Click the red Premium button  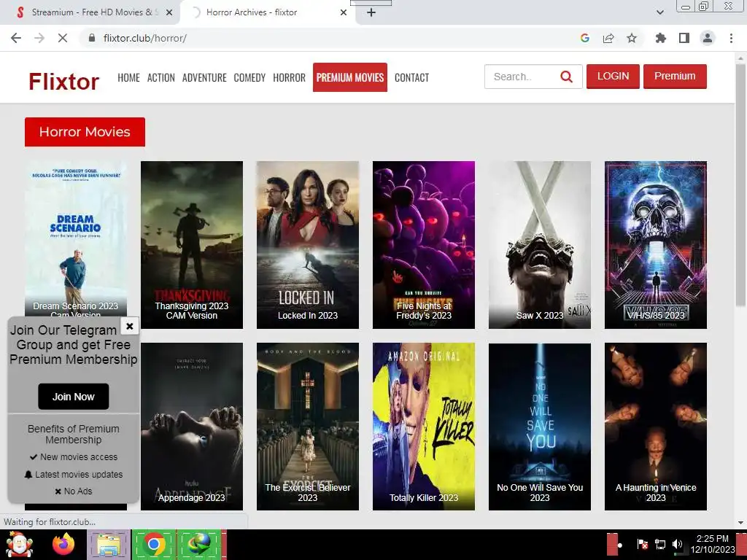(x=675, y=76)
